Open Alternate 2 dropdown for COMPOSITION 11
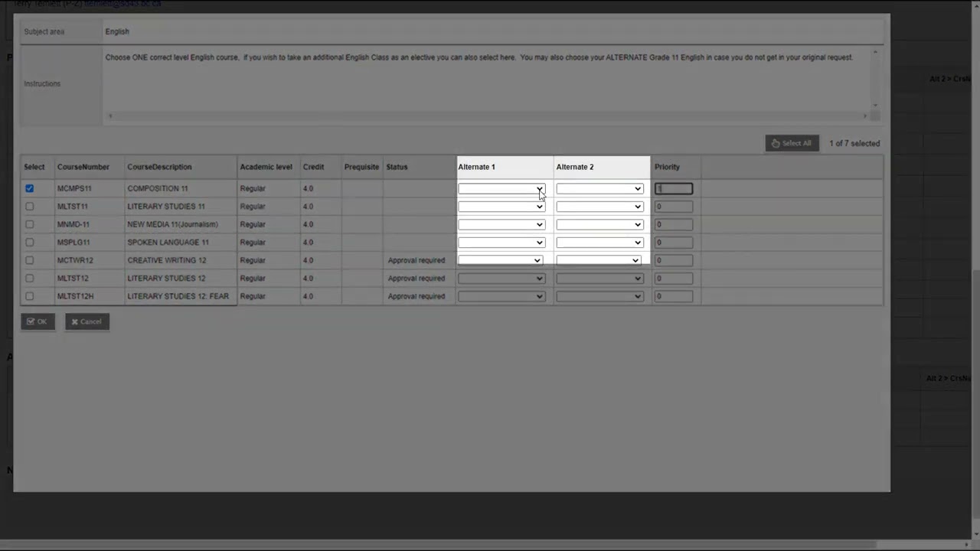Viewport: 980px width, 551px height. 599,188
